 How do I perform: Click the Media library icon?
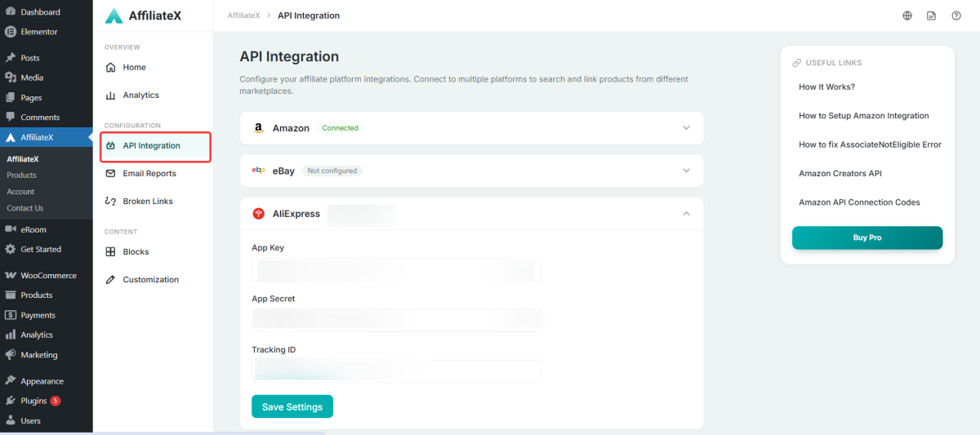pos(11,78)
